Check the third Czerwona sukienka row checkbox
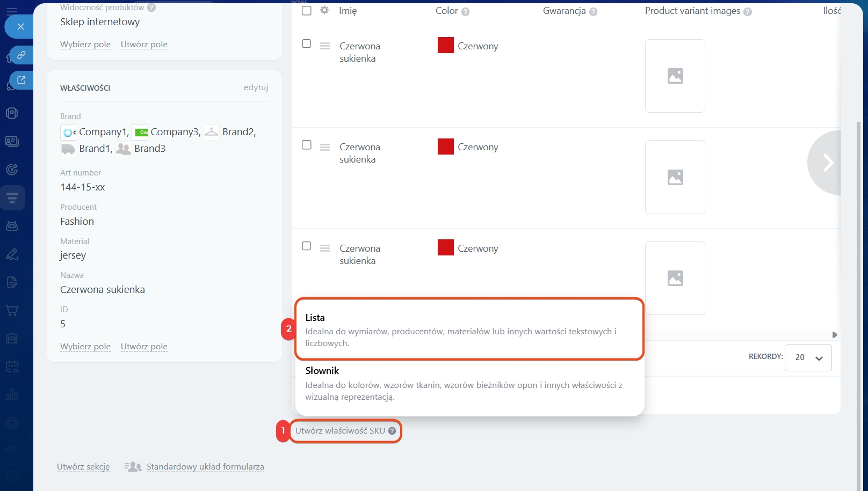Viewport: 868px width, 491px height. (x=307, y=246)
